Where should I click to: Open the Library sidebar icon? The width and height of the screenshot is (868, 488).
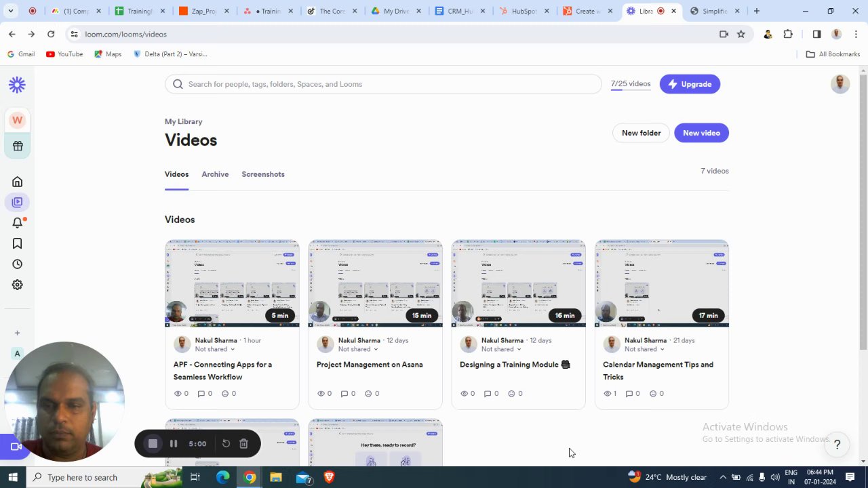coord(17,202)
